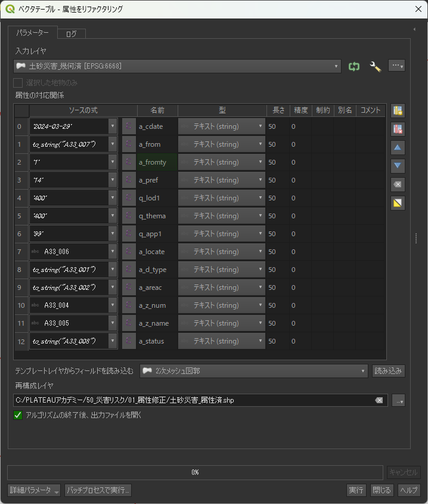Click the expression button for the a_z_num row
This screenshot has width=428, height=504.
pyautogui.click(x=129, y=305)
